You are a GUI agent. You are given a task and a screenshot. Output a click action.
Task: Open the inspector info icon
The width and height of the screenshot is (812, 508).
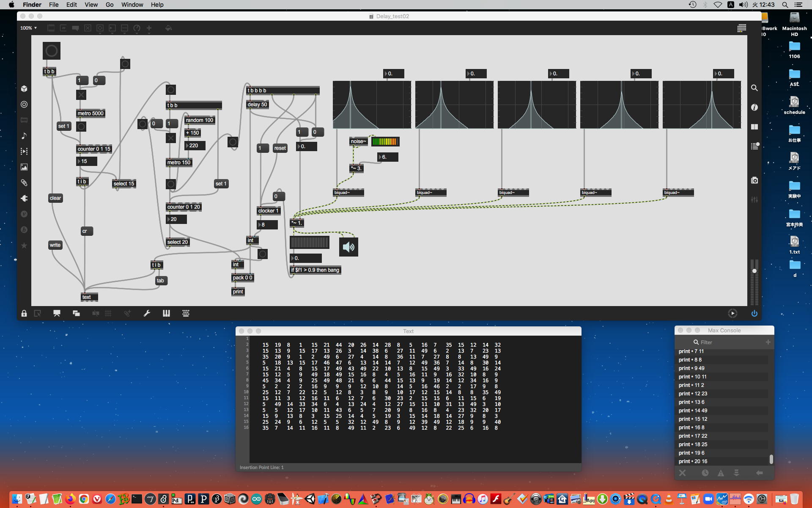pyautogui.click(x=754, y=108)
